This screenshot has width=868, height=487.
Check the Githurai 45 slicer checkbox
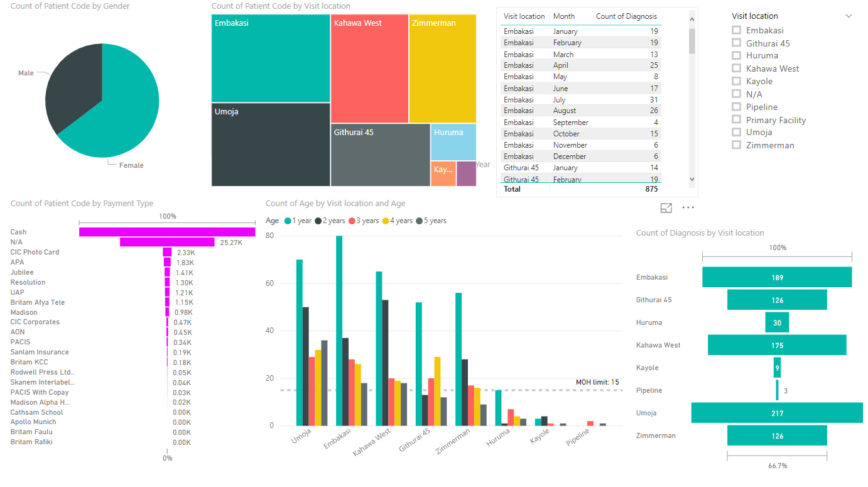[x=736, y=43]
